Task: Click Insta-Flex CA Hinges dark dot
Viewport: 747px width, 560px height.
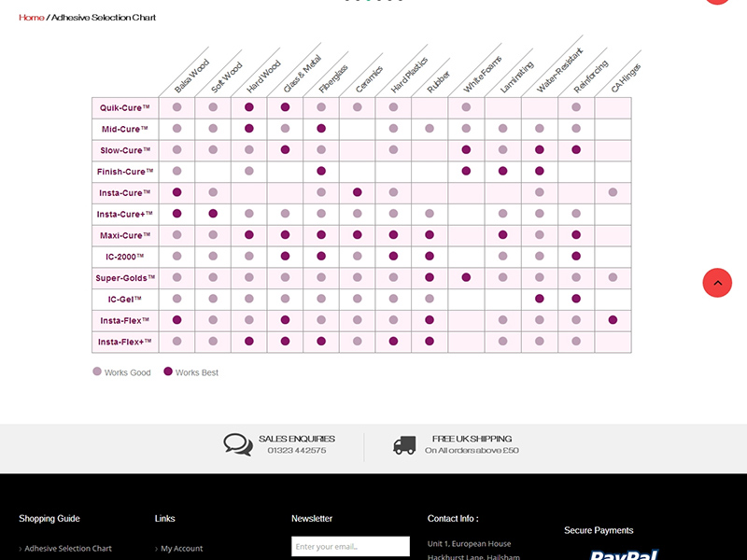Action: pos(613,320)
